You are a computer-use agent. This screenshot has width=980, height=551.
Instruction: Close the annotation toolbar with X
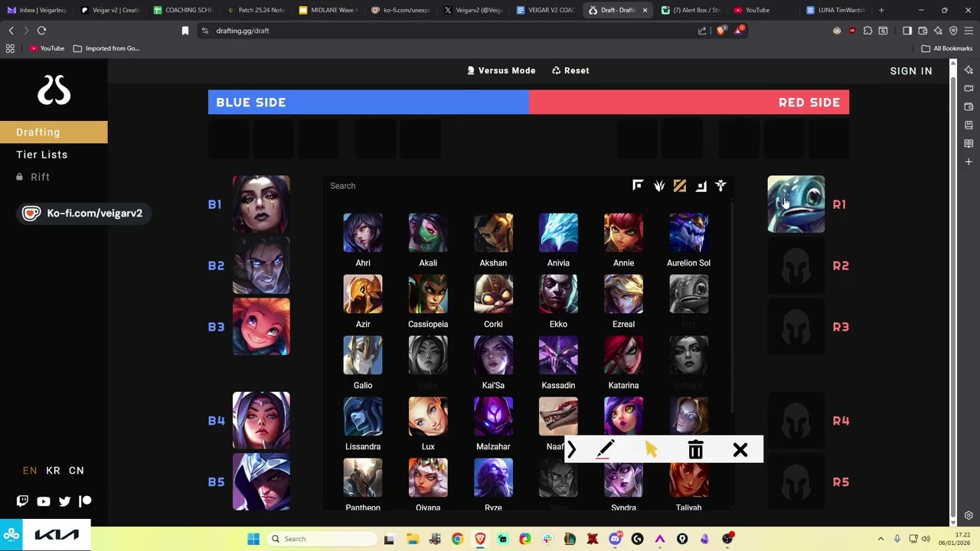click(740, 450)
